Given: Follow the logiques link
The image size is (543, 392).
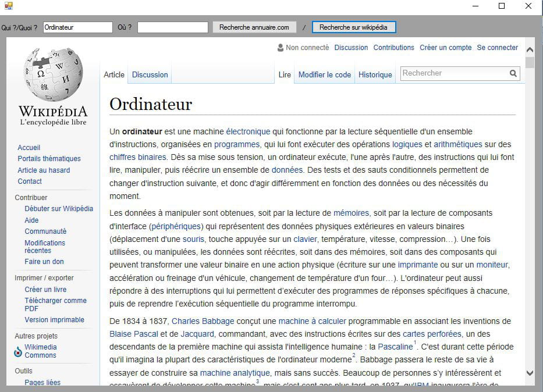Looking at the screenshot, I should [407, 144].
